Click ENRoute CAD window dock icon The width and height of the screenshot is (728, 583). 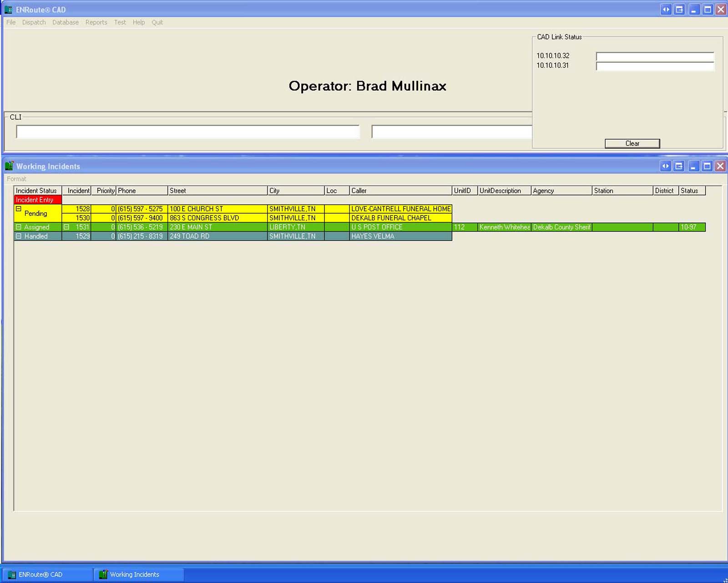coord(679,10)
